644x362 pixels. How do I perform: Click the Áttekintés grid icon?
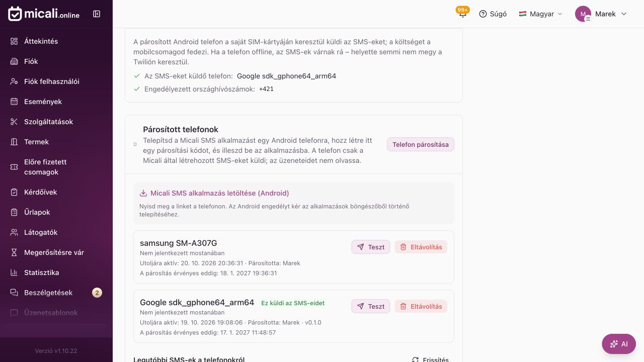(x=14, y=41)
